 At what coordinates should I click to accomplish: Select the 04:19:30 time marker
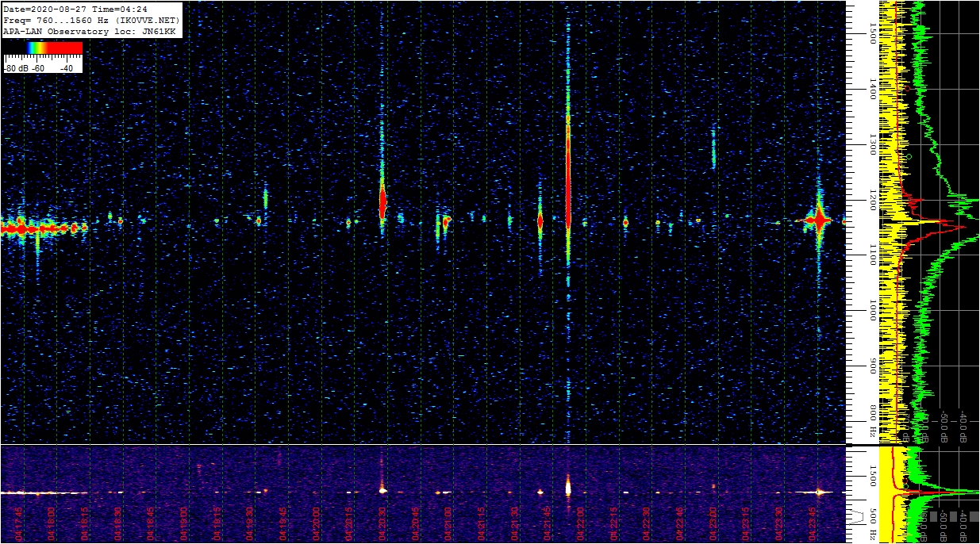coord(250,524)
